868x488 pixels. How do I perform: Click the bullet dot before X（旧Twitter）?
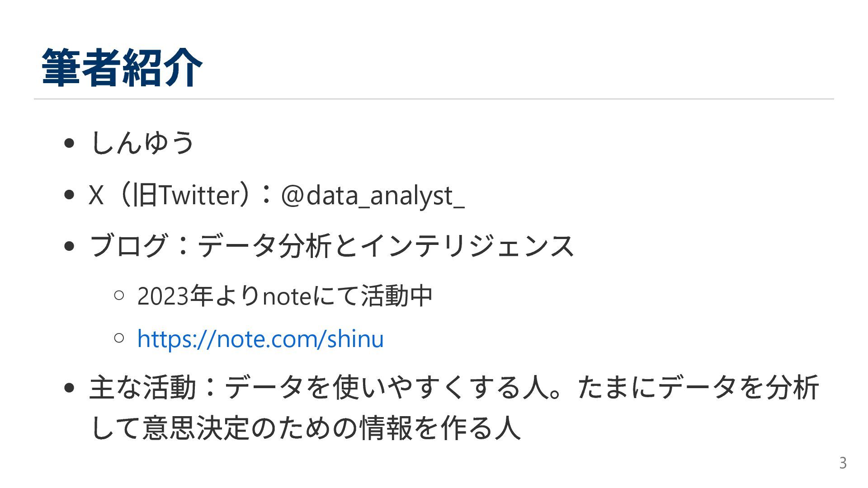pyautogui.click(x=69, y=195)
